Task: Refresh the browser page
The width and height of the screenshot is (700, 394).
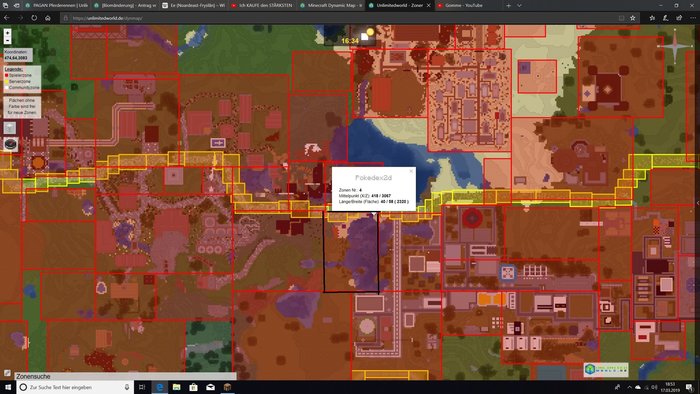Action: [x=34, y=18]
